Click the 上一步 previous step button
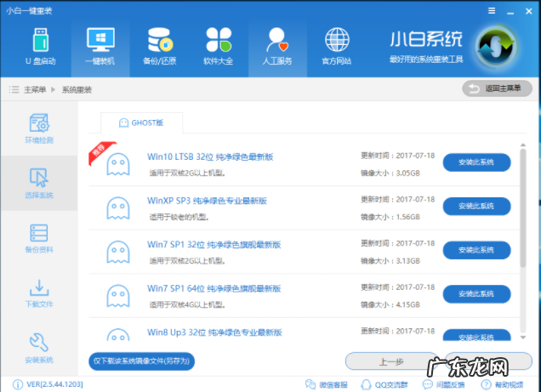The image size is (541, 392). 391,361
